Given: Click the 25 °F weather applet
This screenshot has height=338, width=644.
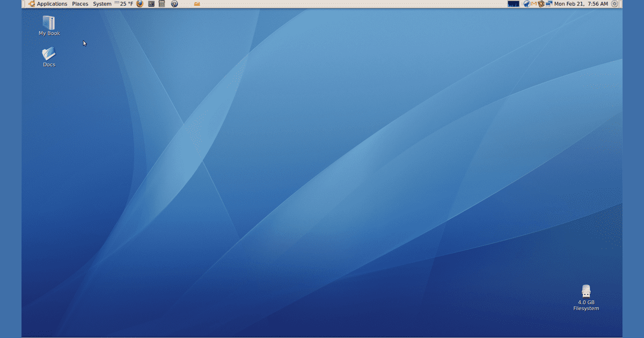Looking at the screenshot, I should (x=123, y=4).
